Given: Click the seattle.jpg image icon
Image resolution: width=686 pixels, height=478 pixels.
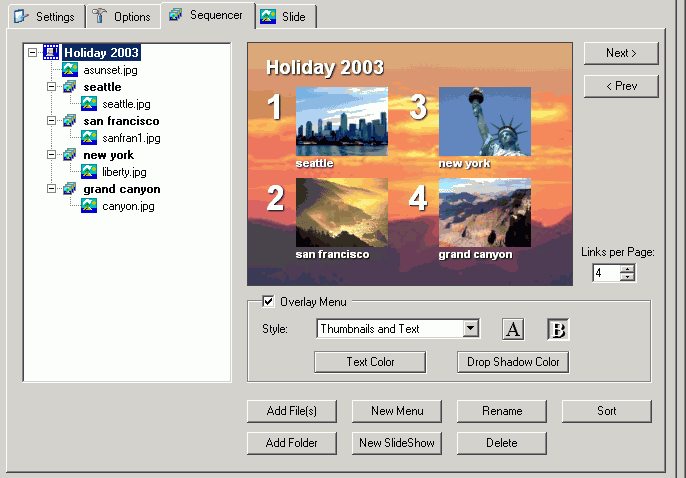Looking at the screenshot, I should point(89,104).
